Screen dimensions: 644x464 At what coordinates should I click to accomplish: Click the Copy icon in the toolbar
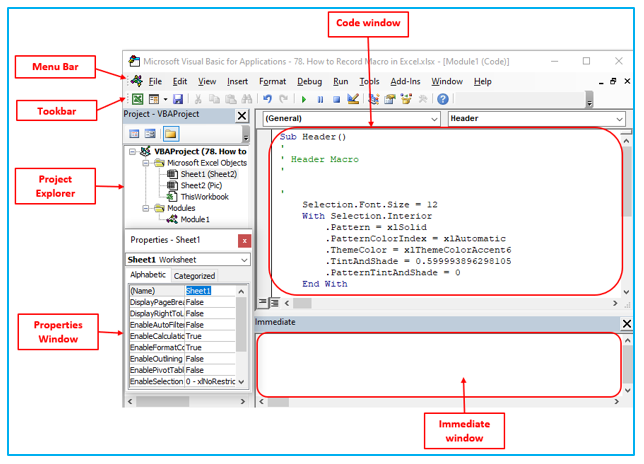[x=214, y=99]
